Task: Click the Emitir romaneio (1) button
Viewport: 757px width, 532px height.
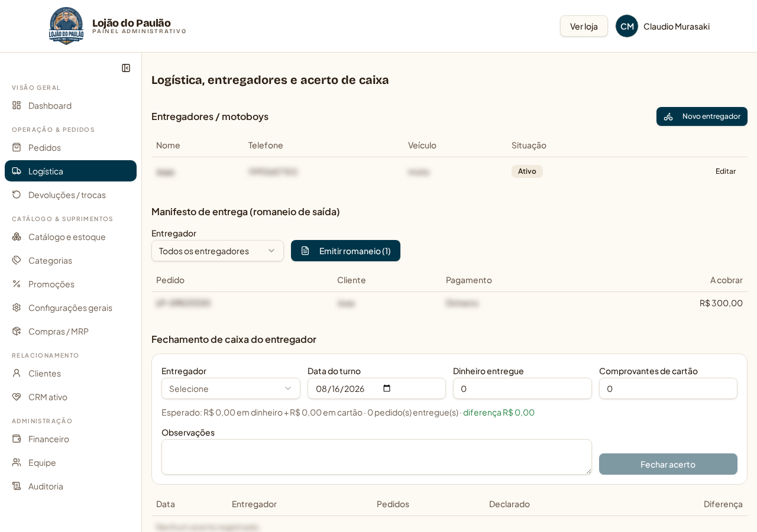Action: (x=345, y=251)
